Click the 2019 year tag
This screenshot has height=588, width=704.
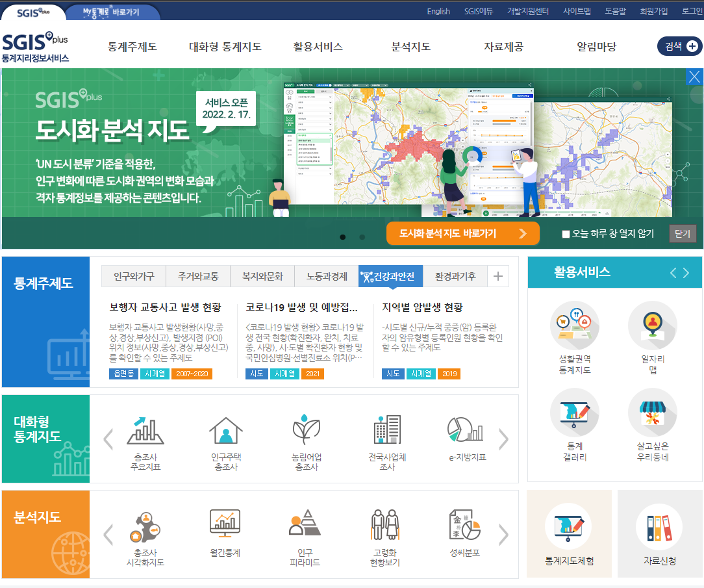click(x=449, y=374)
